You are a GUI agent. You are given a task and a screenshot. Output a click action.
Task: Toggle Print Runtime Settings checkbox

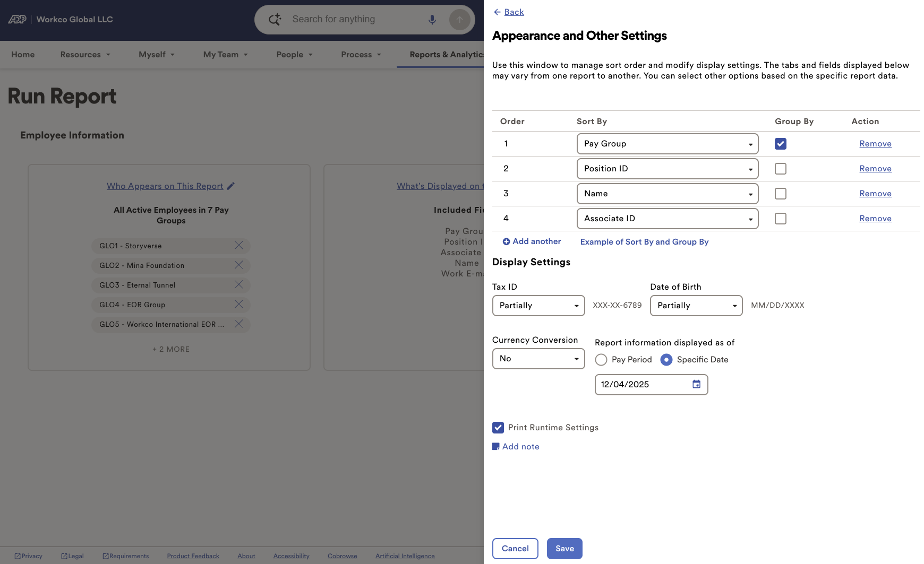click(498, 428)
